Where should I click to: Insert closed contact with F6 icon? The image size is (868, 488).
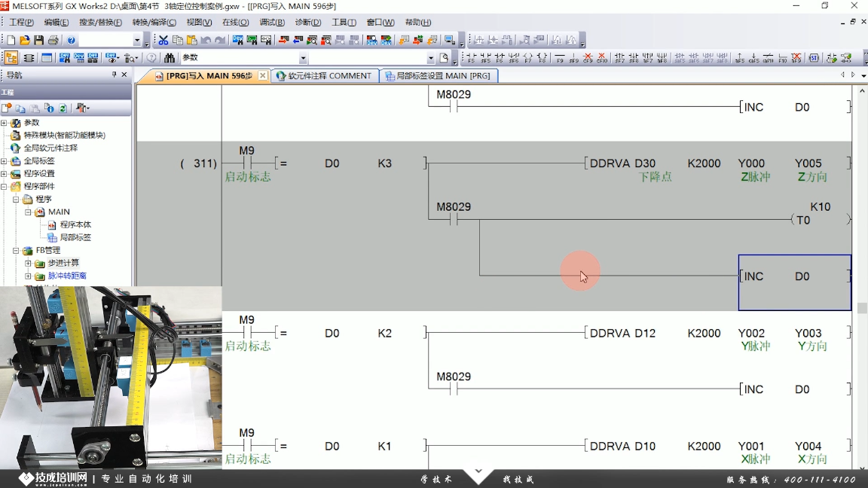[500, 57]
